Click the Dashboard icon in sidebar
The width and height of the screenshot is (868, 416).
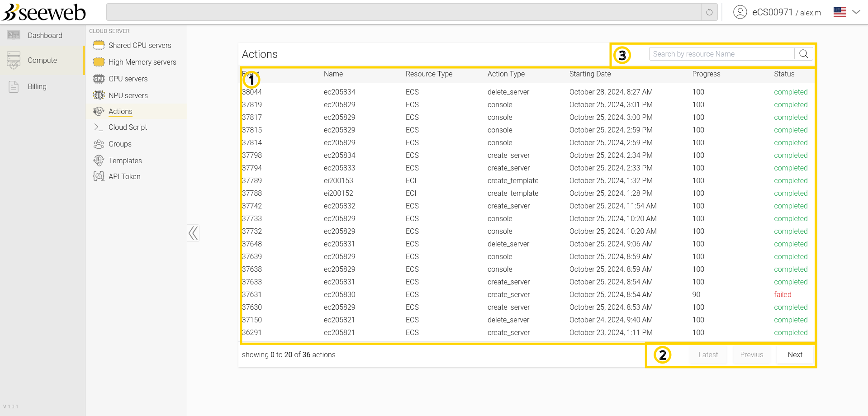(x=14, y=35)
